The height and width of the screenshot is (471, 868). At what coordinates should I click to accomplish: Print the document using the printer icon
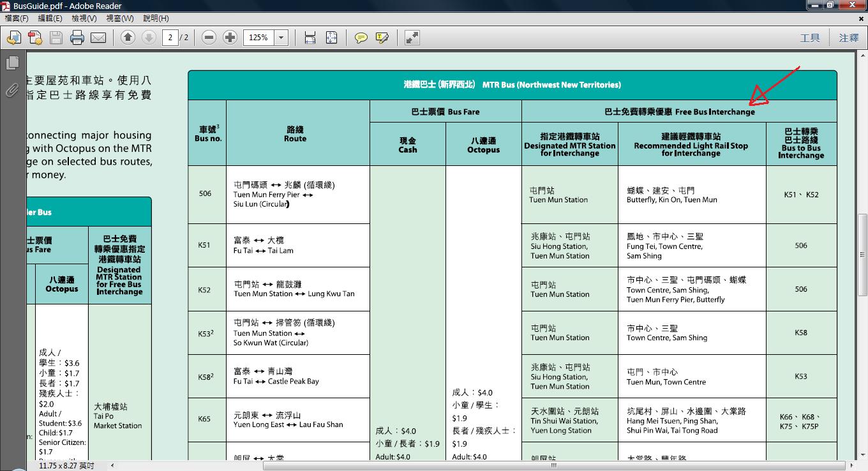(77, 38)
